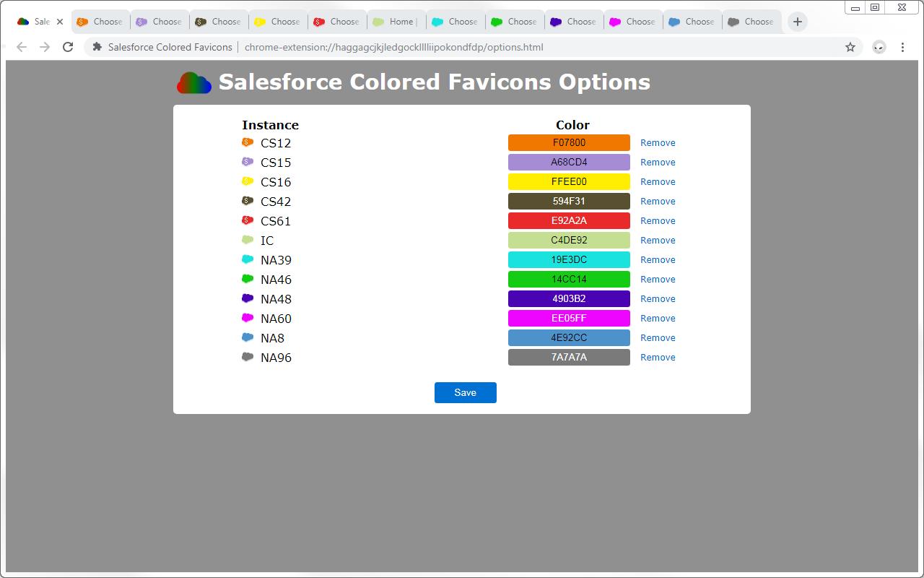Open Chrome's three-dot menu
This screenshot has width=924, height=578.
click(902, 46)
